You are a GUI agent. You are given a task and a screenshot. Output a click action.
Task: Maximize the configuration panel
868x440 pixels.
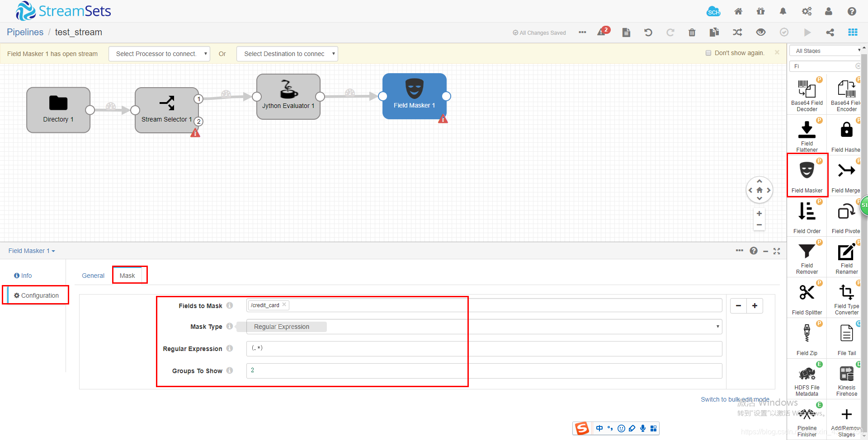pos(777,251)
